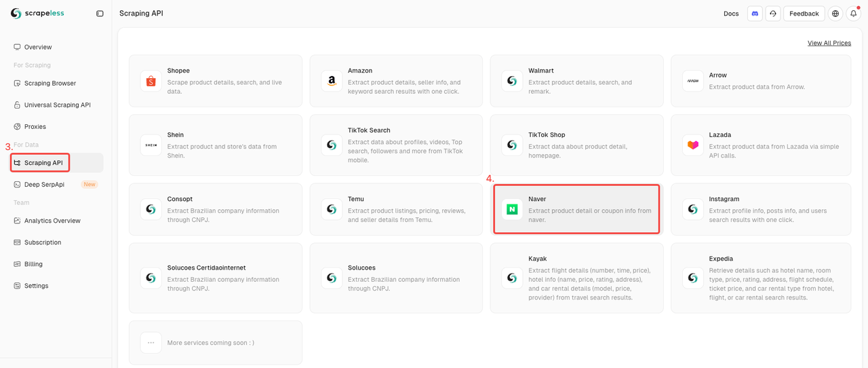The width and height of the screenshot is (868, 368).
Task: Click the Shein logo icon
Action: click(151, 145)
